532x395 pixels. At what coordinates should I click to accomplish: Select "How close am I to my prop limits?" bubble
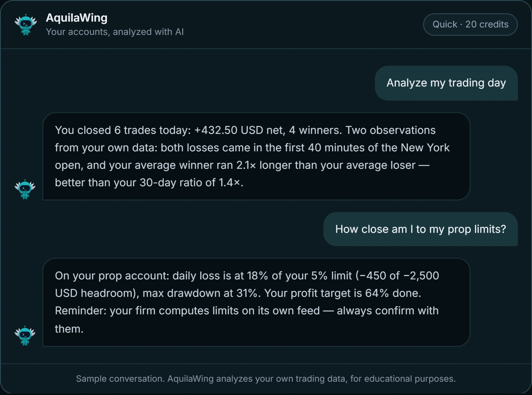point(421,229)
